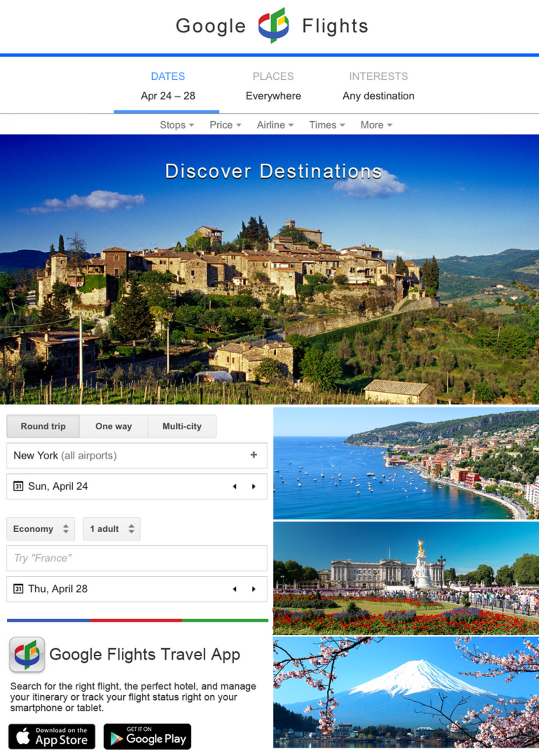Open the Economy class selector
Screen dimensions: 539x756
(41, 529)
